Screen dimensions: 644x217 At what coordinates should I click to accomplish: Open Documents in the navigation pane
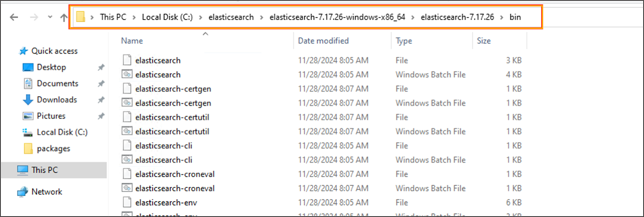(x=57, y=84)
